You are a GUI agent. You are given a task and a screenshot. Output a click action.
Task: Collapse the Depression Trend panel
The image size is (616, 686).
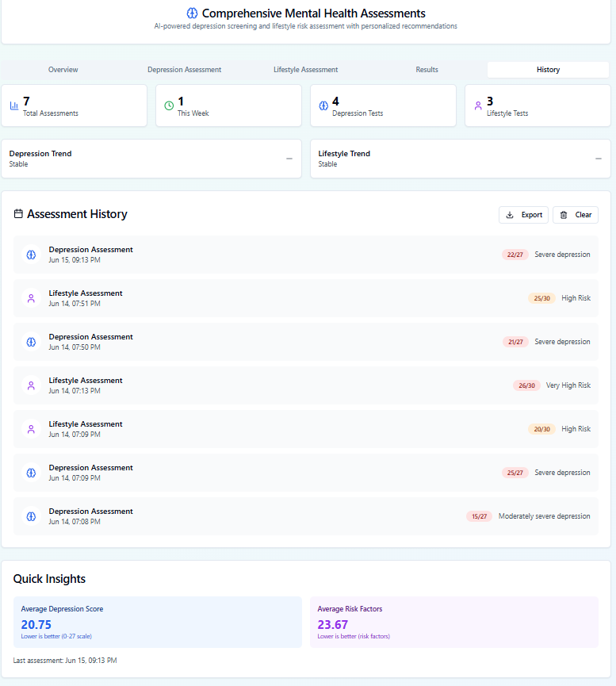289,158
